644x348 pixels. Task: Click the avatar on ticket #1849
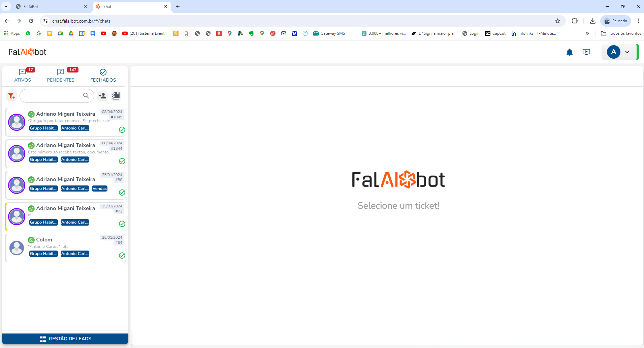(17, 122)
